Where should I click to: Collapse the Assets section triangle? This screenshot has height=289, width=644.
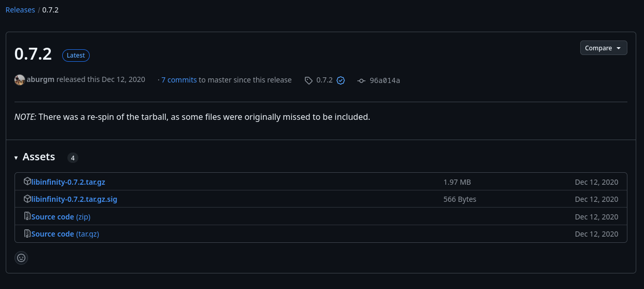(x=16, y=158)
